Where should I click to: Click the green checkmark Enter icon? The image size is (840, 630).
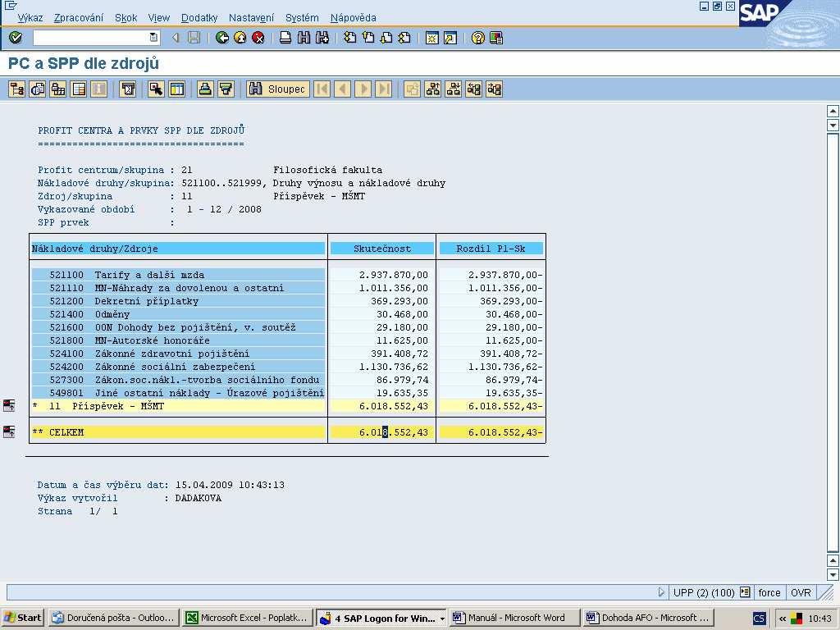tap(16, 38)
